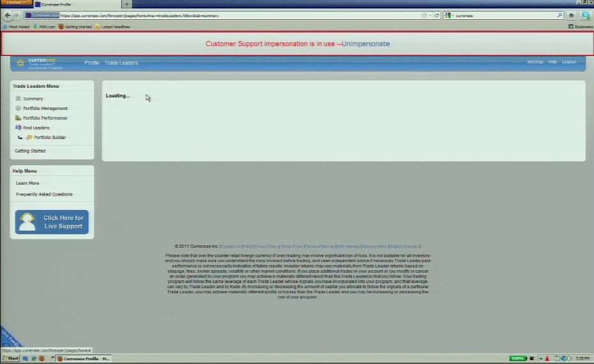Expand the taskbar quick launch chevron
This screenshot has height=364, width=594.
click(x=52, y=358)
